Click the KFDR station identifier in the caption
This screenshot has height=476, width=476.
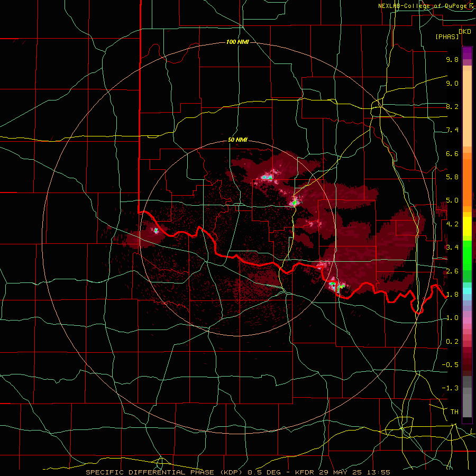(x=305, y=472)
